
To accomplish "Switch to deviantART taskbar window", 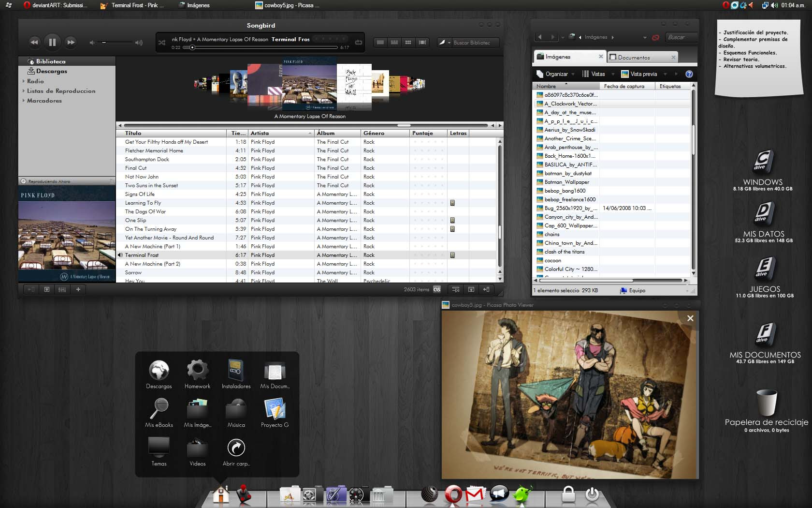I will tap(56, 5).
